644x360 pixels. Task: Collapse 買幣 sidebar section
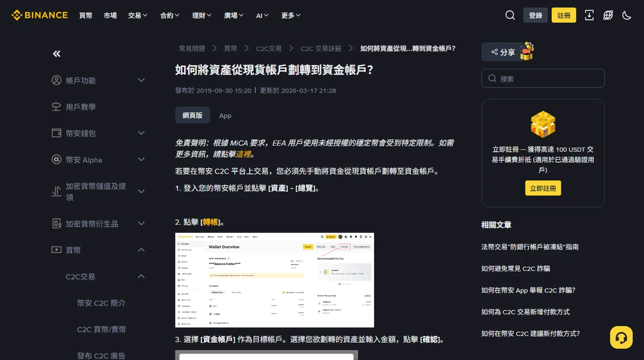coord(141,250)
